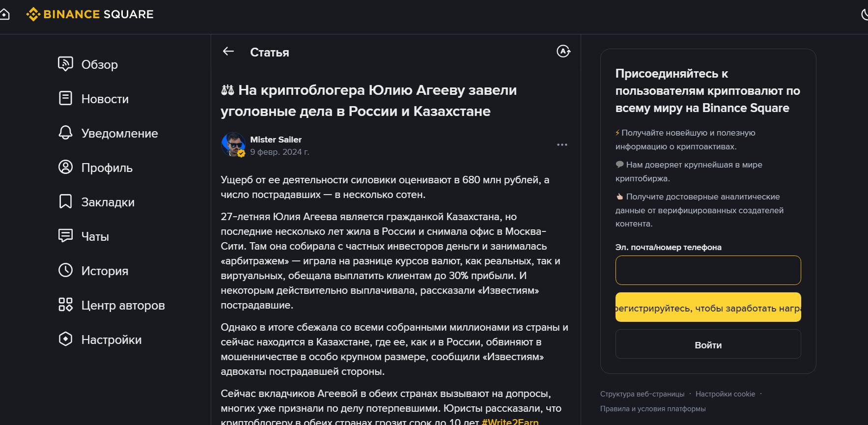Open the three-dot article options menu

pyautogui.click(x=562, y=145)
